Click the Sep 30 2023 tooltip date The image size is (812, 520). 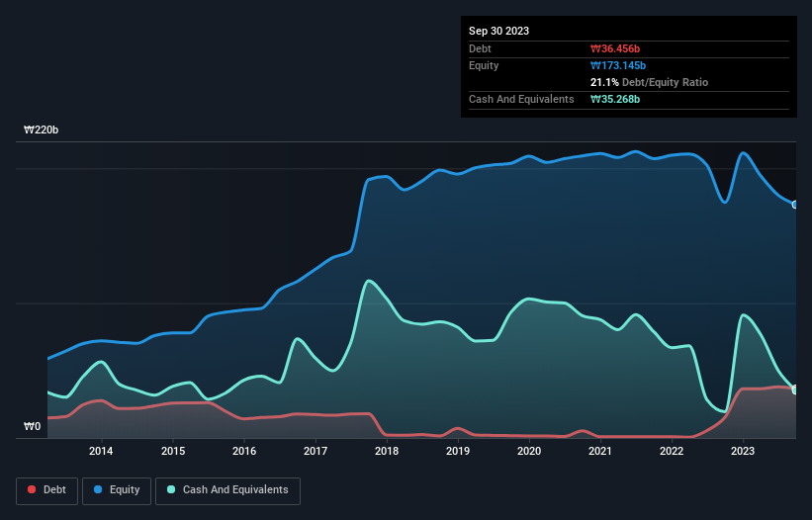click(x=498, y=31)
